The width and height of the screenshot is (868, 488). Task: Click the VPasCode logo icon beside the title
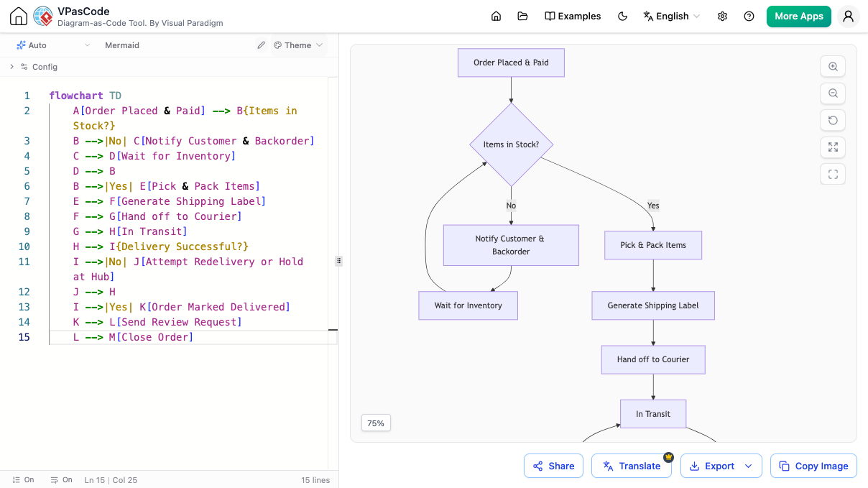point(43,17)
